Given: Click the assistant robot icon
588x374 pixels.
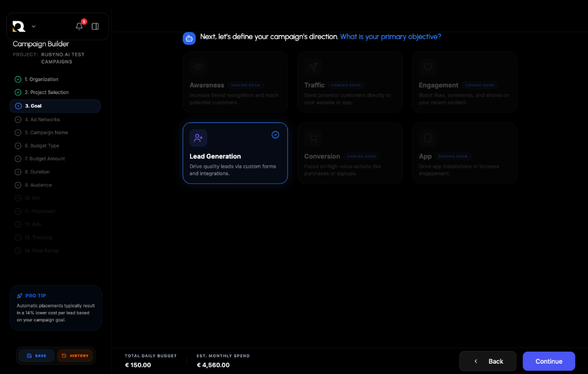Looking at the screenshot, I should pos(189,38).
